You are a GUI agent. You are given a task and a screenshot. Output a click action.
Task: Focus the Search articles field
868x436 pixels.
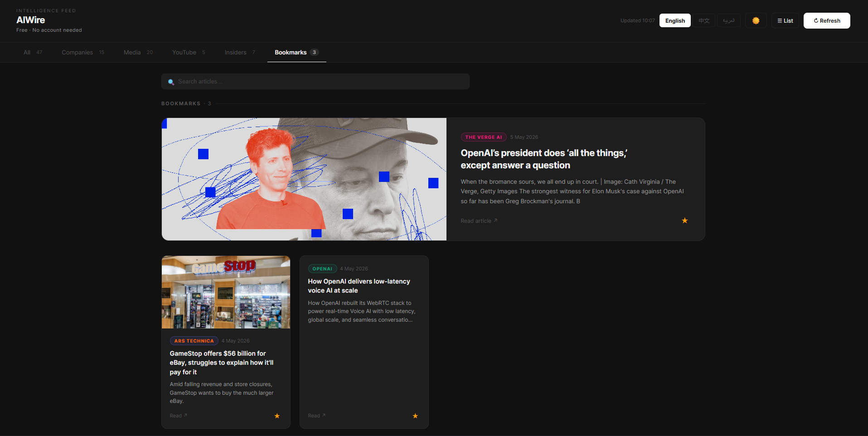pos(315,82)
